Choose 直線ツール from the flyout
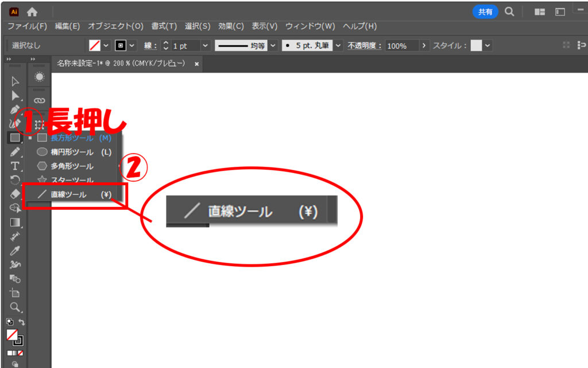 coord(68,195)
